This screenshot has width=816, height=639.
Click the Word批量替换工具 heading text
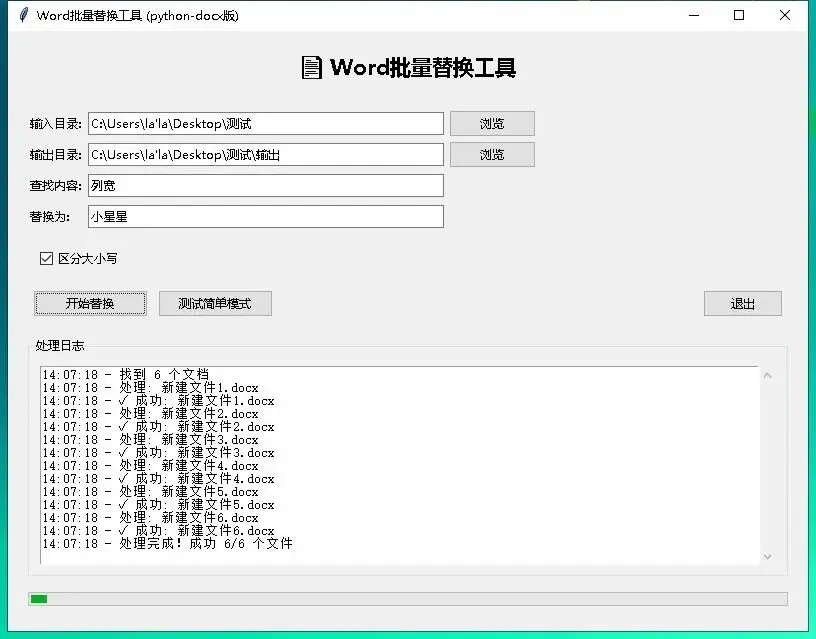(423, 68)
